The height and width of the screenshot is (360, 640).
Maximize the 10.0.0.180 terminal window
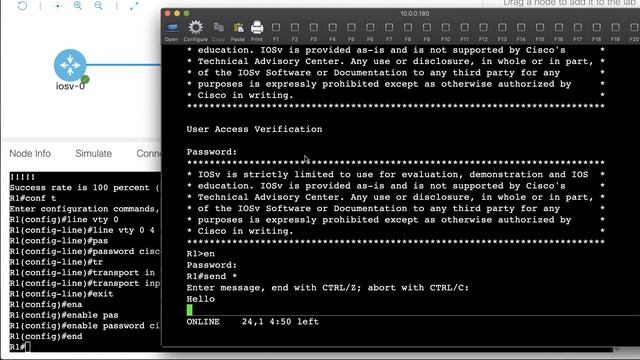pyautogui.click(x=187, y=13)
